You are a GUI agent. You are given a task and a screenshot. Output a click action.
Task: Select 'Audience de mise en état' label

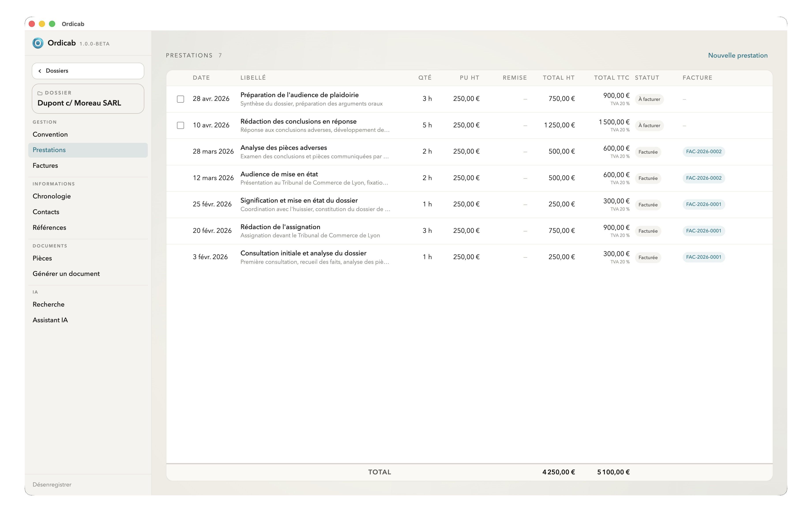(x=279, y=174)
